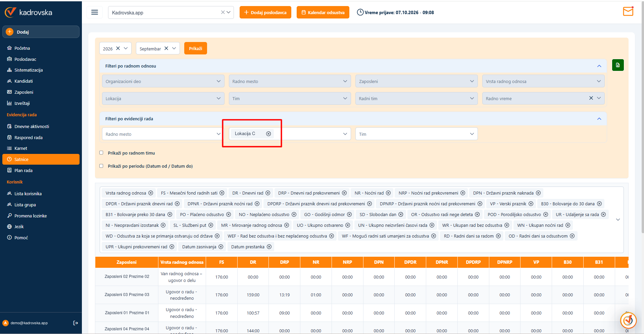The image size is (644, 334).
Task: Remove the 'DR - Dnevni rad' column chip
Action: click(268, 193)
